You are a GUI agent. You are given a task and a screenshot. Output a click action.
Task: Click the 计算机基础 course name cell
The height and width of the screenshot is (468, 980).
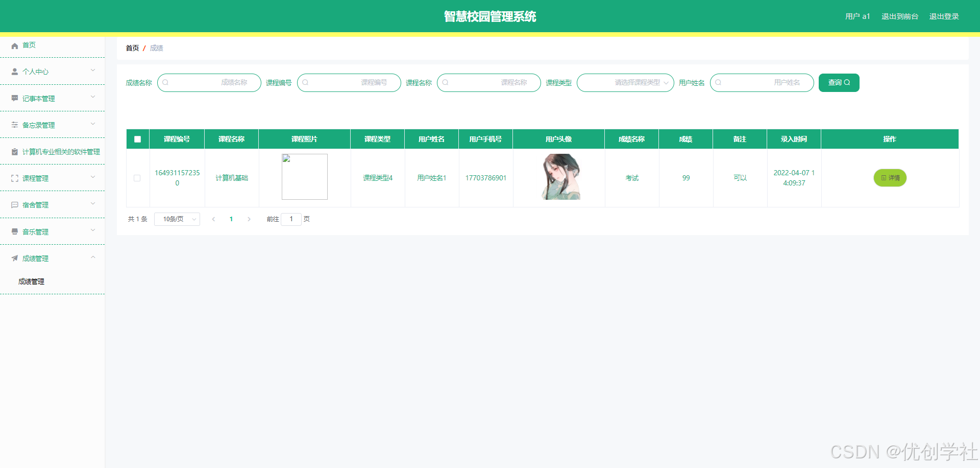pos(232,178)
